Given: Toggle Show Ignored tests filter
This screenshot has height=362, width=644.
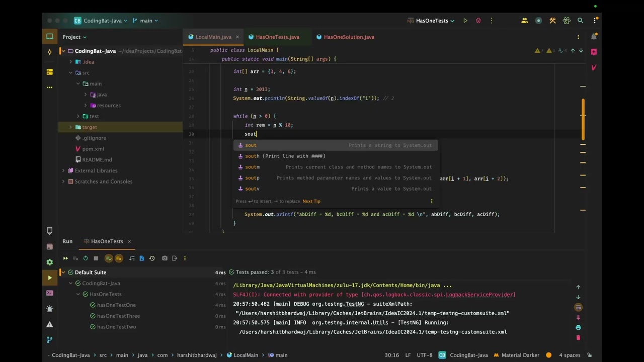Looking at the screenshot, I should click(x=119, y=258).
